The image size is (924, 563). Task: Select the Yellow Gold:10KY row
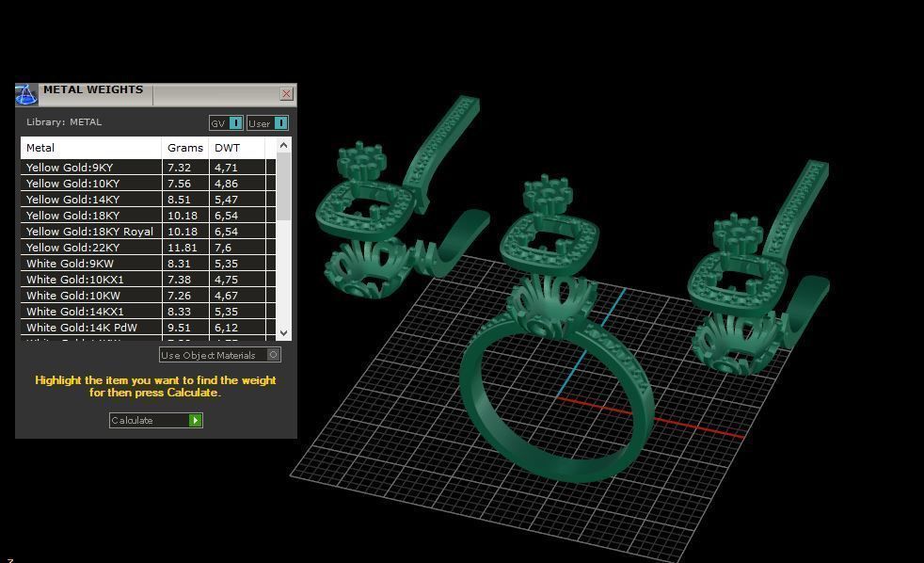pos(149,184)
